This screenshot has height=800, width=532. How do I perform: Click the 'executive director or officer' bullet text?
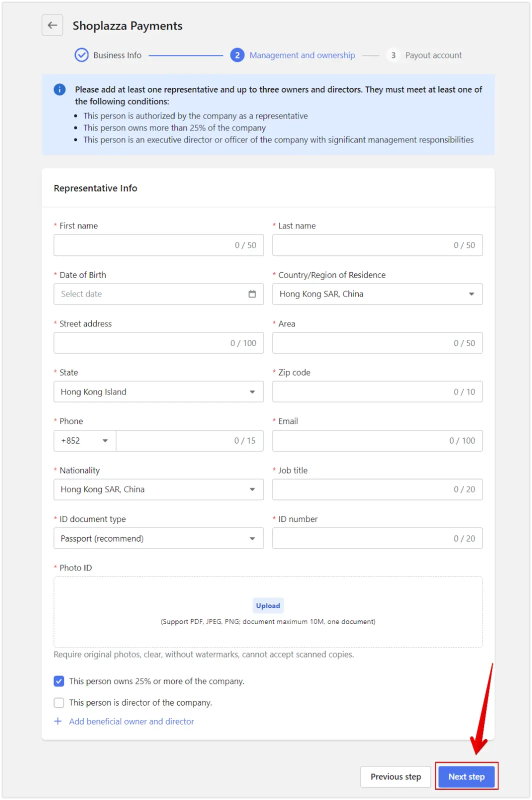[x=278, y=140]
